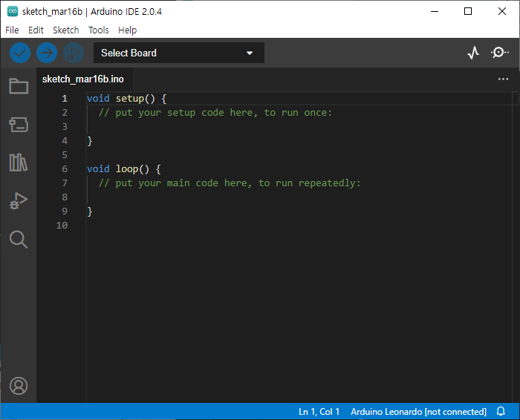Click the closing brace on line 9
This screenshot has height=420, width=520.
pos(90,211)
